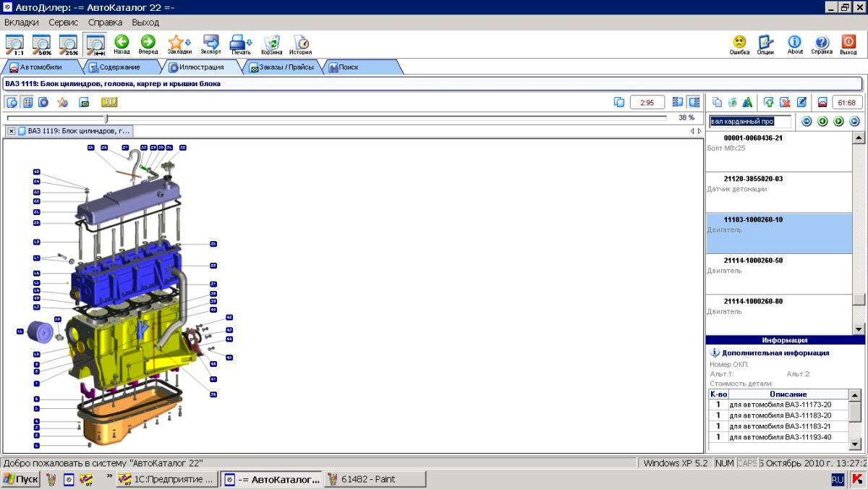Go back with the Назад button
868x490 pixels.
[x=122, y=44]
